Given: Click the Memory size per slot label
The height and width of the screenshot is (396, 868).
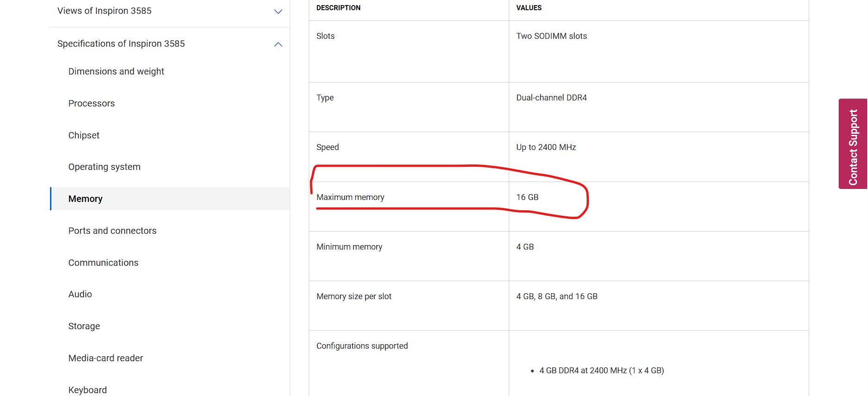Looking at the screenshot, I should [354, 296].
